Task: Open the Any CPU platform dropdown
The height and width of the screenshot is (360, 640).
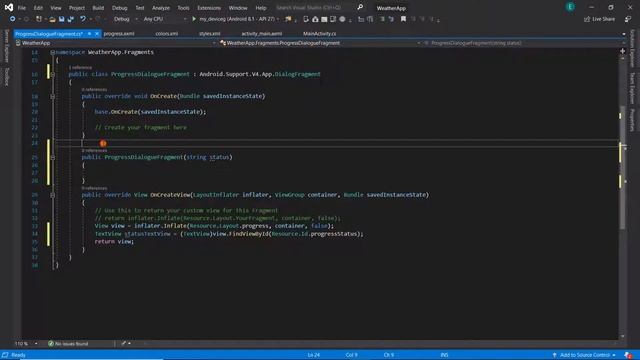Action: point(165,19)
